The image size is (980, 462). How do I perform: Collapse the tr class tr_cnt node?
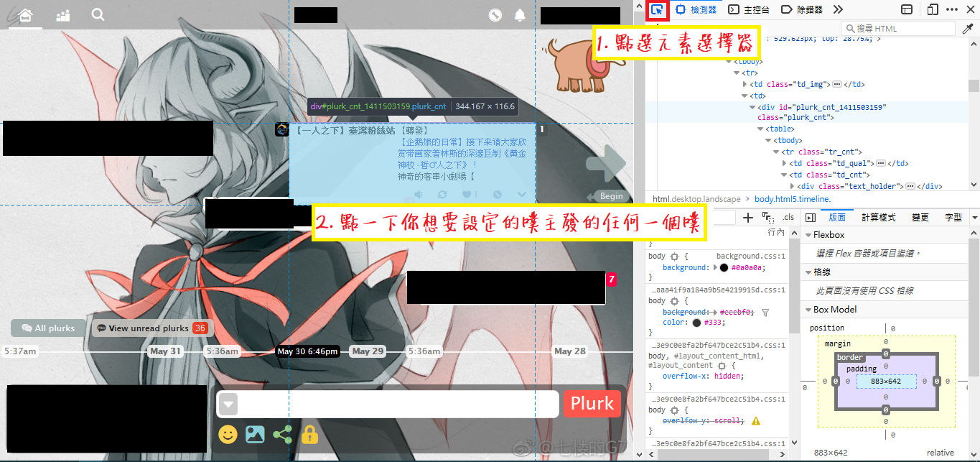coord(777,152)
